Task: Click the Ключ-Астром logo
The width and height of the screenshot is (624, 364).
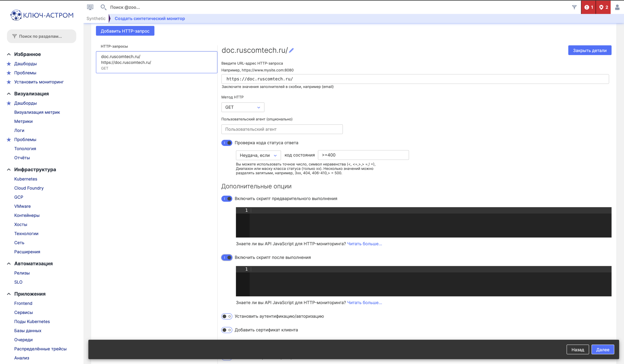Action: pos(42,15)
